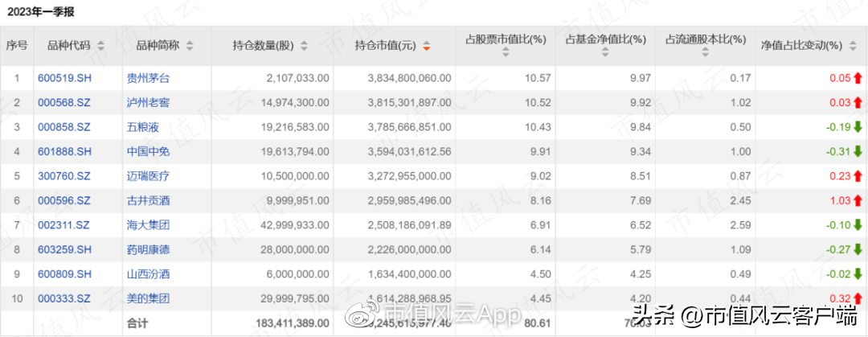Sort by 品种代码 column arrows
Screen dimensions: 868x337
click(100, 46)
